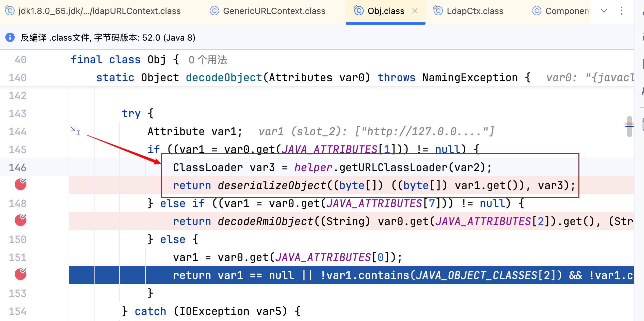Click the "0 个用法" usages hint
This screenshot has width=644, height=321.
point(207,60)
